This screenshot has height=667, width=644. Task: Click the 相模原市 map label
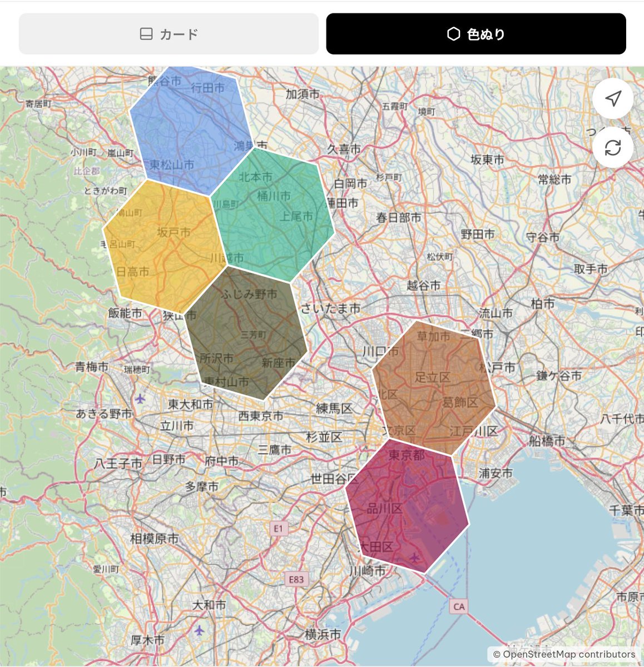point(155,539)
